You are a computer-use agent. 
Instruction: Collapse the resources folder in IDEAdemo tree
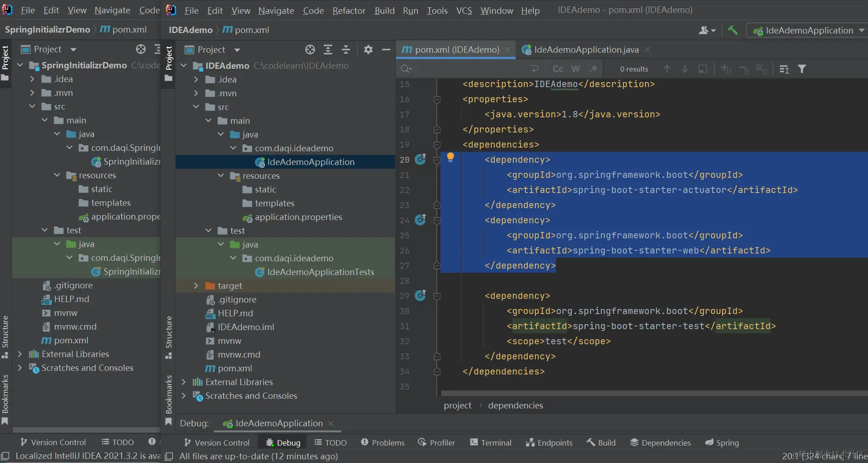click(221, 176)
